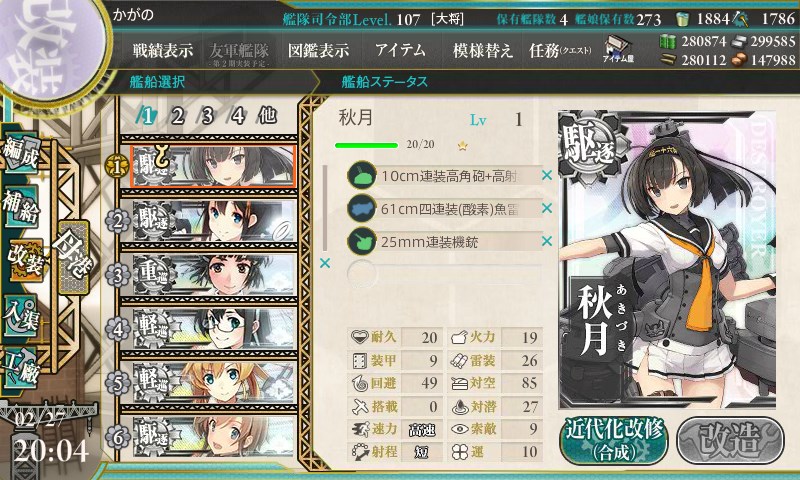Open the 編成 (organize) sidebar icon
800x480 pixels.
pyautogui.click(x=21, y=154)
